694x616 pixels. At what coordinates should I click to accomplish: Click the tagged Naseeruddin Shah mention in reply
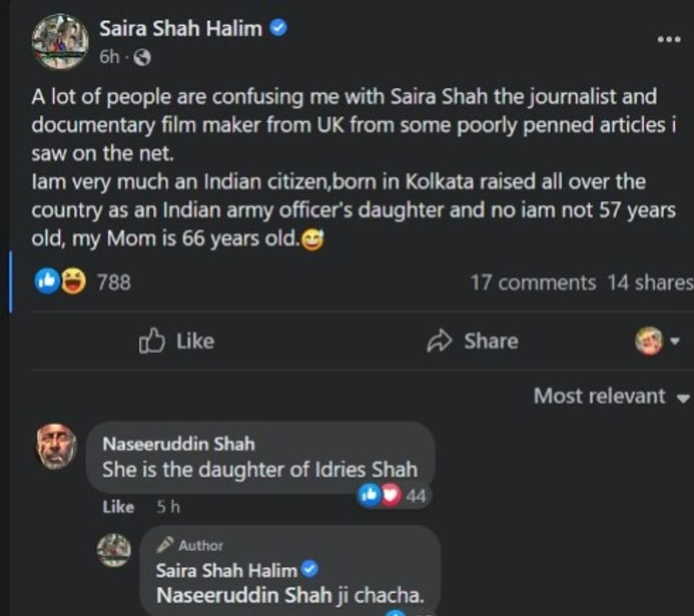click(244, 595)
